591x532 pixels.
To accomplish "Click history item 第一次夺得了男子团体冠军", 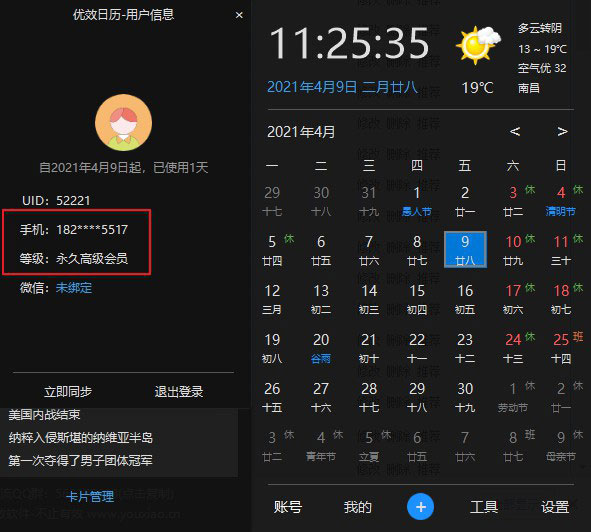I will [x=81, y=460].
